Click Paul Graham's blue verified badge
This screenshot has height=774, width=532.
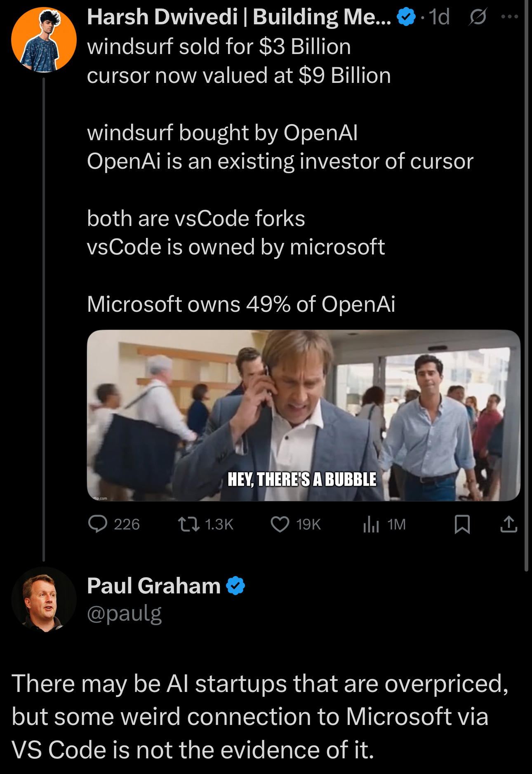click(235, 586)
